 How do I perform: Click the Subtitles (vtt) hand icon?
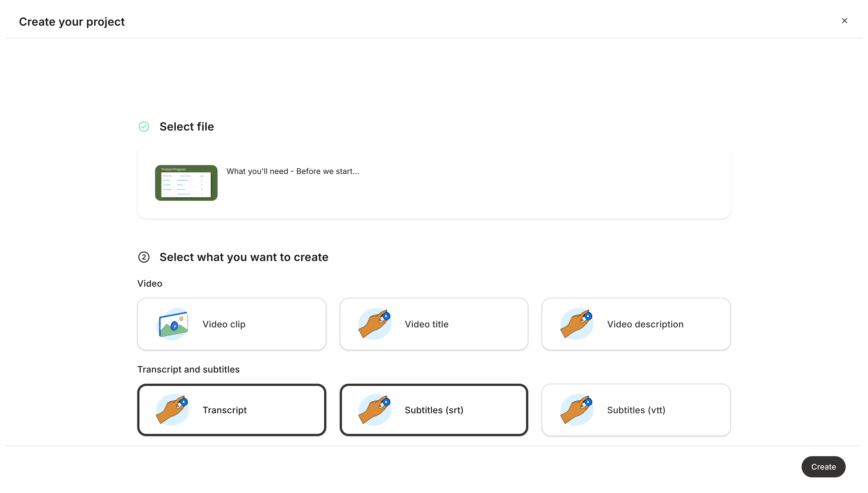click(x=577, y=410)
